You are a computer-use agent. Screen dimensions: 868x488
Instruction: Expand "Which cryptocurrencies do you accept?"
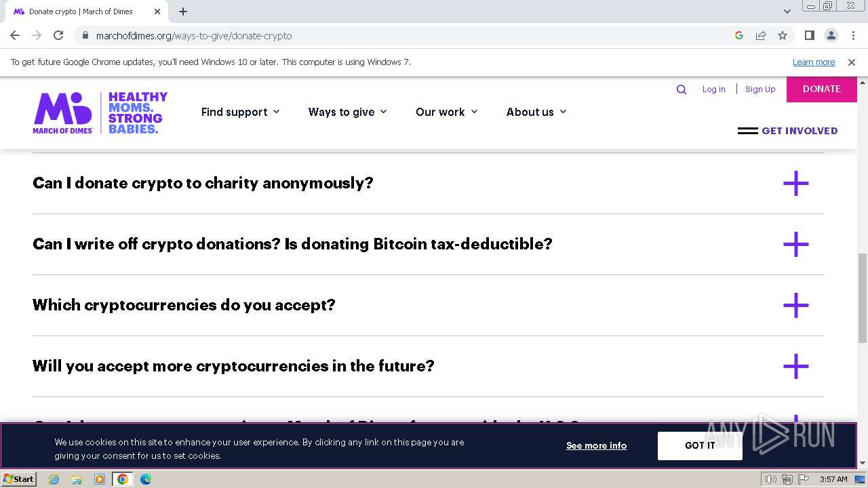(795, 306)
